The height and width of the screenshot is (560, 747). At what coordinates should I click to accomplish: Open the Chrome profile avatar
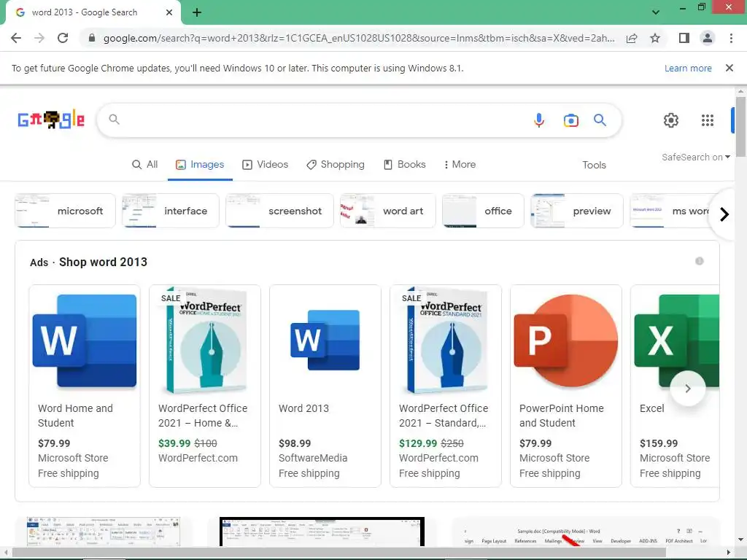[708, 38]
